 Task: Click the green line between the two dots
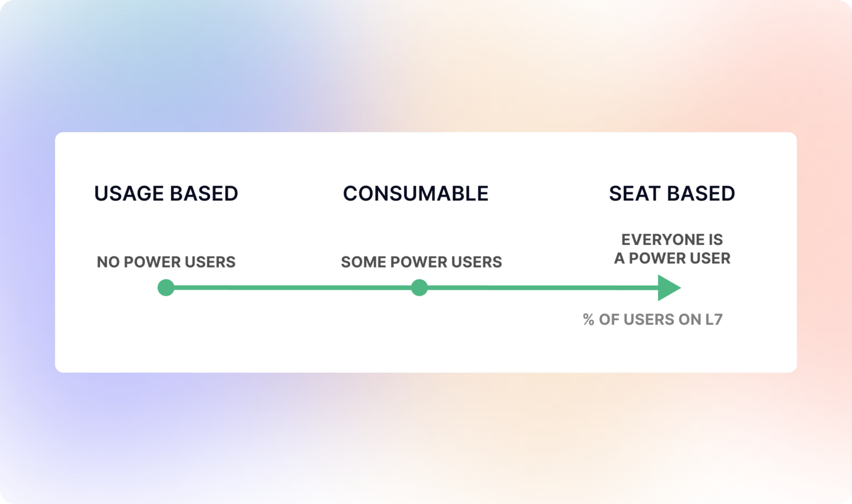(292, 288)
